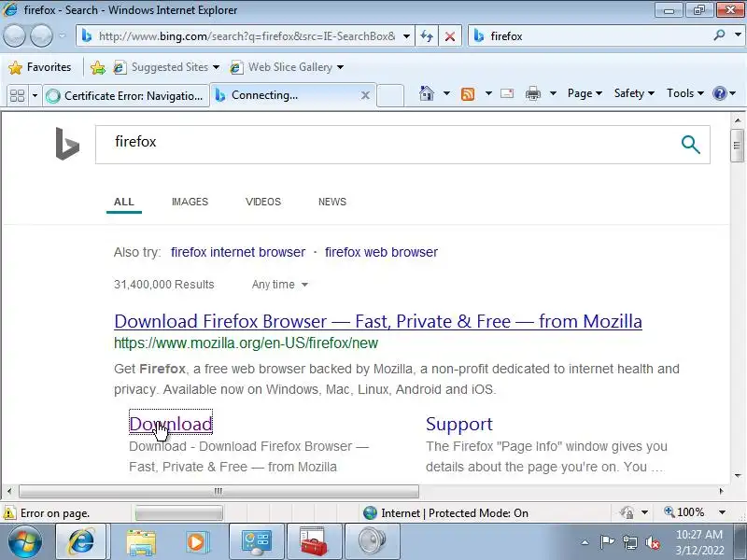Open Download Firefox Browser result title
This screenshot has width=747, height=560.
click(378, 321)
